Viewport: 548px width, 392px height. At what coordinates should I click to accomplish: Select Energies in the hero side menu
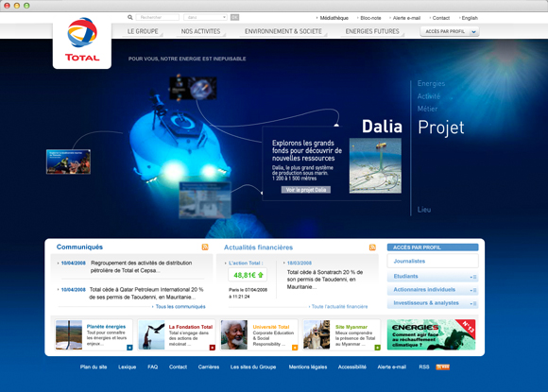click(x=431, y=83)
